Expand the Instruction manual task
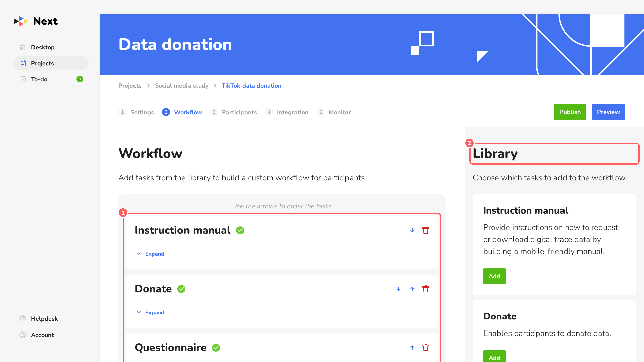This screenshot has height=362, width=644. pyautogui.click(x=150, y=254)
